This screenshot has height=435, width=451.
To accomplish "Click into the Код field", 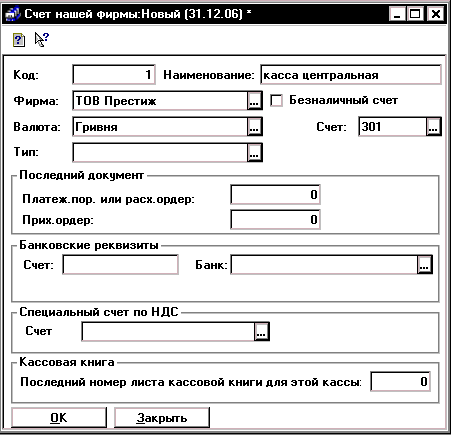I will point(114,75).
